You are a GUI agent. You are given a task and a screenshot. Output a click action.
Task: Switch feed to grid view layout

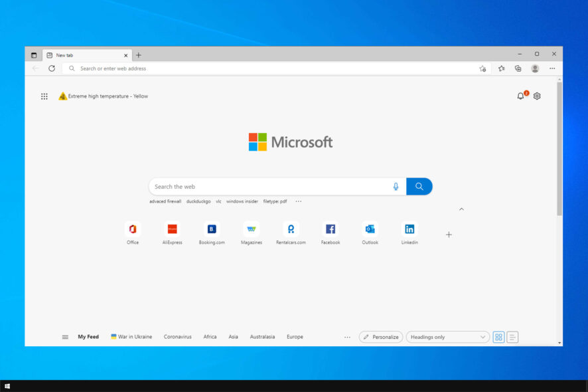pos(499,337)
